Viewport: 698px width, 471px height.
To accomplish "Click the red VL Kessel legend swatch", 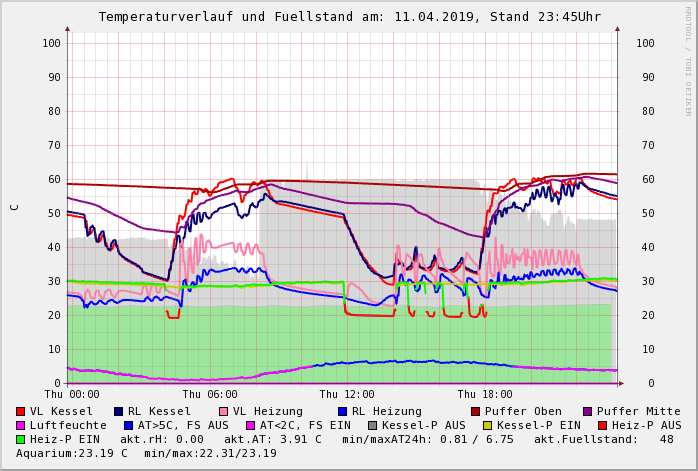I will [21, 411].
